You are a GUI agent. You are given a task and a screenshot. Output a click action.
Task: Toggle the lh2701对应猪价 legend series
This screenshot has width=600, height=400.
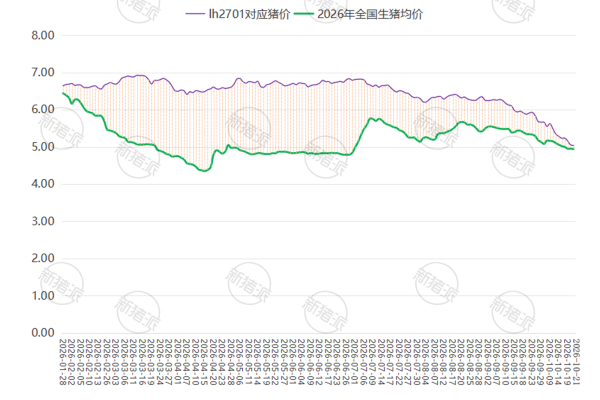238,14
